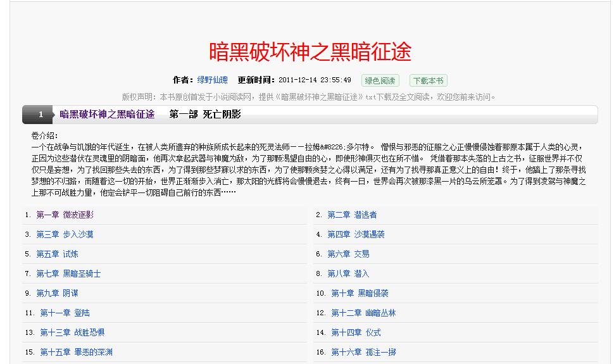
Task: Open chapter 第十二章 幽暗丛林
Action: (364, 313)
